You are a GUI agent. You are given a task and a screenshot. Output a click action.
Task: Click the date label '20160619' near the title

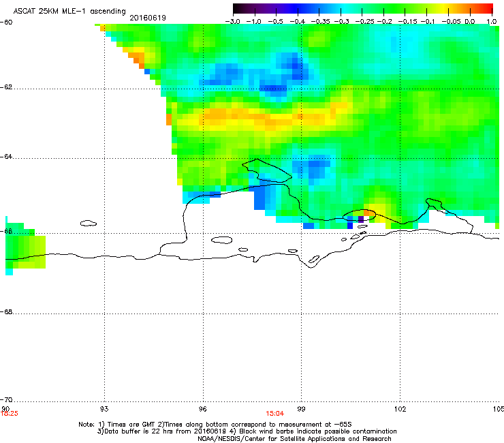[x=148, y=18]
